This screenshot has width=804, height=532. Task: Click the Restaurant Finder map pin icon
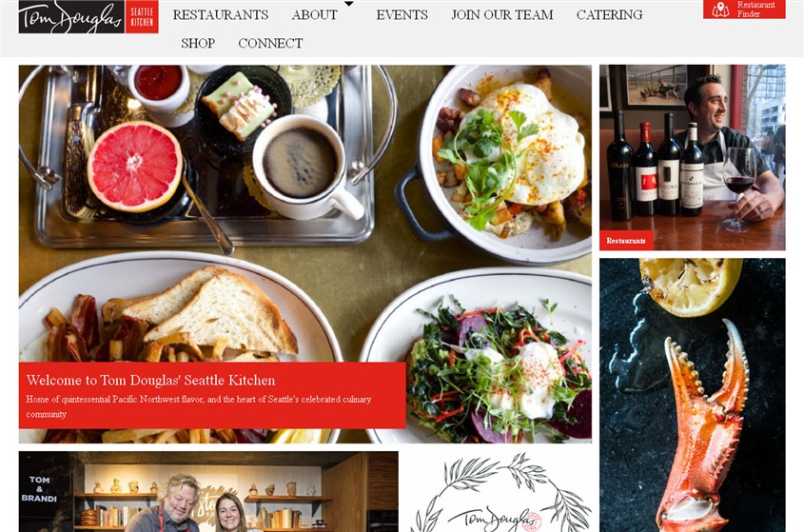[720, 10]
